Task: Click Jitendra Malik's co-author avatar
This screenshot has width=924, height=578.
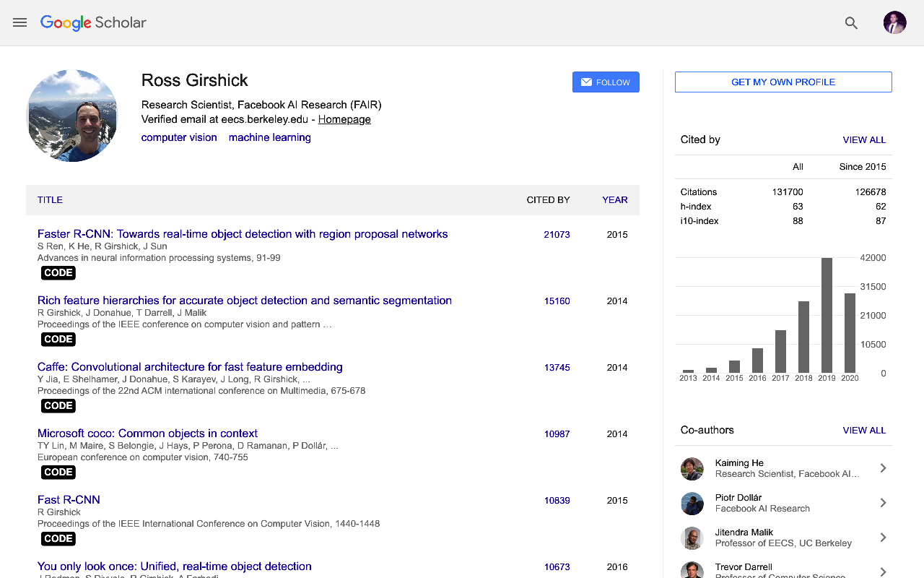Action: point(692,538)
